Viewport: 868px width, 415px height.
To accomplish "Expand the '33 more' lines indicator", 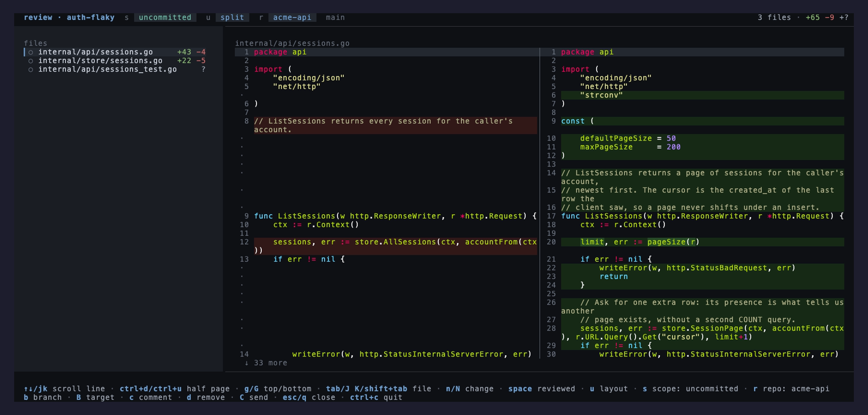I will [x=266, y=363].
